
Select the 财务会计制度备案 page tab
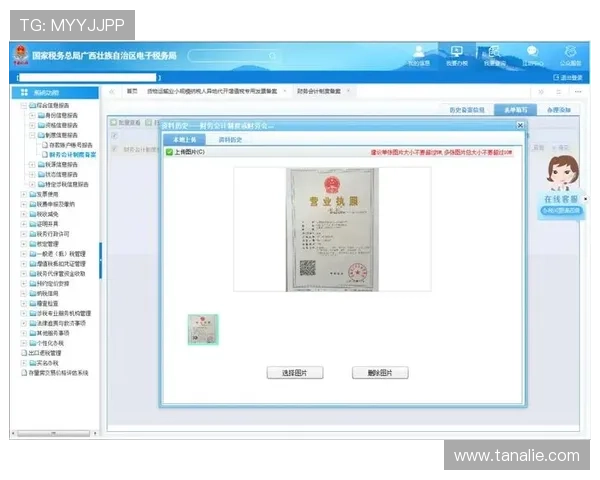[x=319, y=91]
